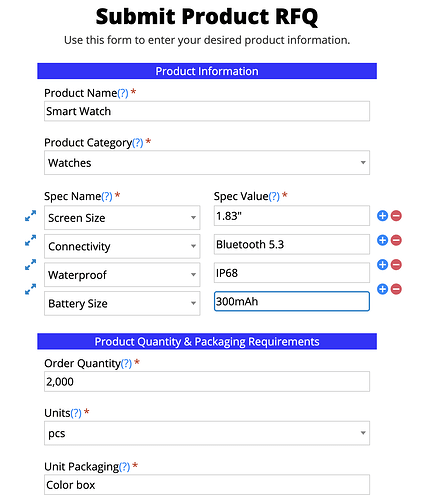Open the Product Category dropdown
The height and width of the screenshot is (500, 423).
(207, 163)
